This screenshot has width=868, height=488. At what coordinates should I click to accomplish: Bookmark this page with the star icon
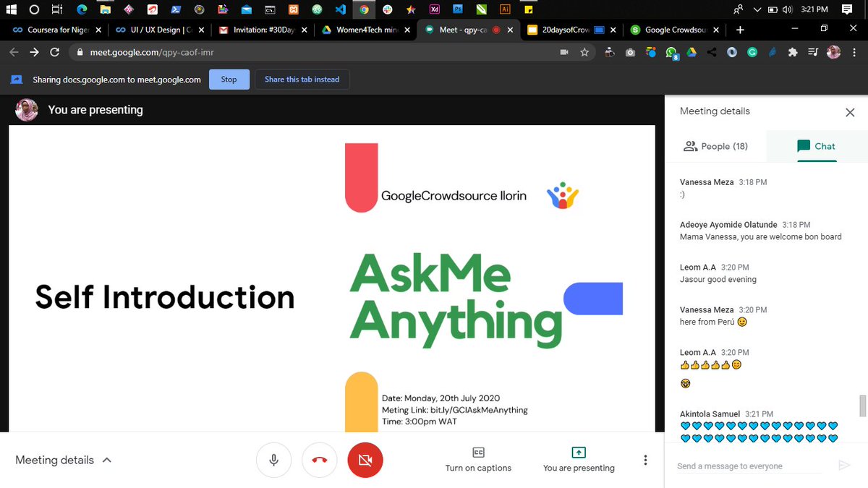pos(584,53)
